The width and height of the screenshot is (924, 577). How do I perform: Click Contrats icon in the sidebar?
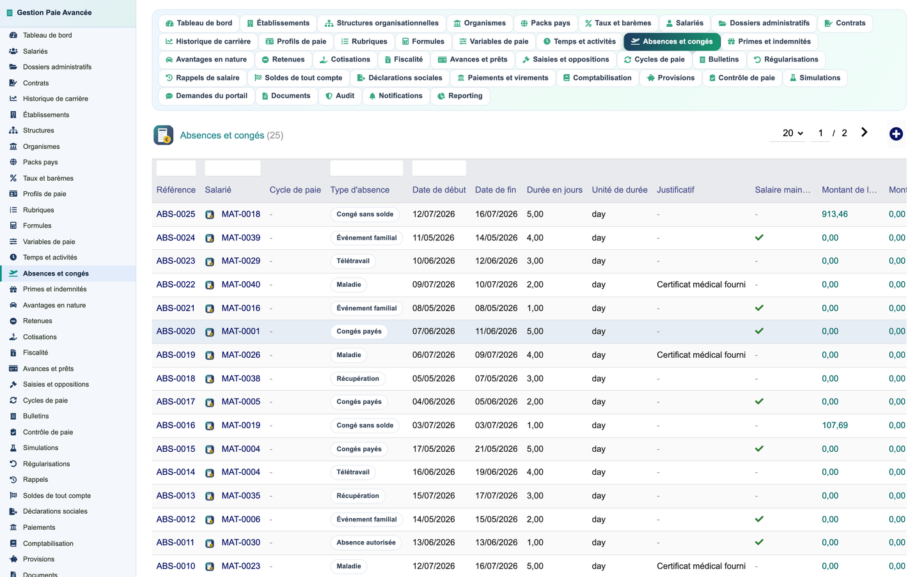pos(13,83)
